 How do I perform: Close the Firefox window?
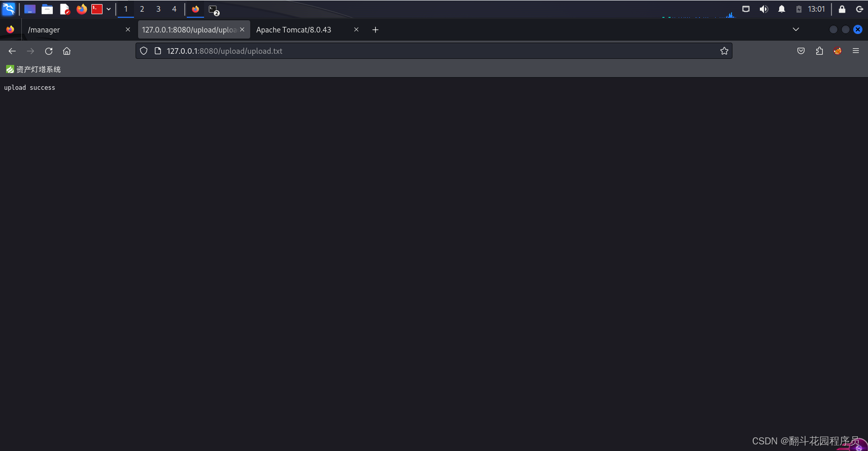pyautogui.click(x=858, y=29)
